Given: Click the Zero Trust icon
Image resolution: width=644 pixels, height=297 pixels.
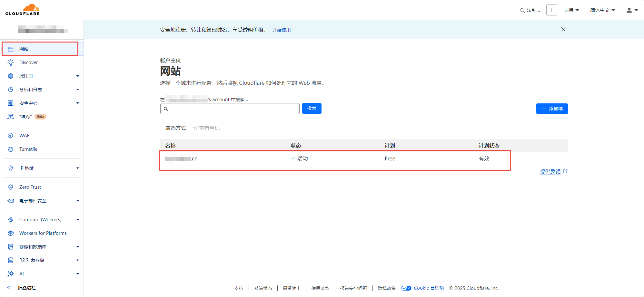Looking at the screenshot, I should click(11, 187).
